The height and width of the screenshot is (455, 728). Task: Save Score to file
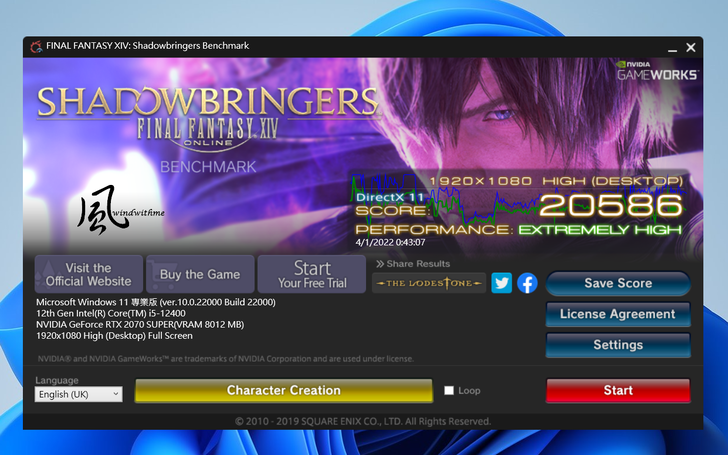pyautogui.click(x=618, y=283)
